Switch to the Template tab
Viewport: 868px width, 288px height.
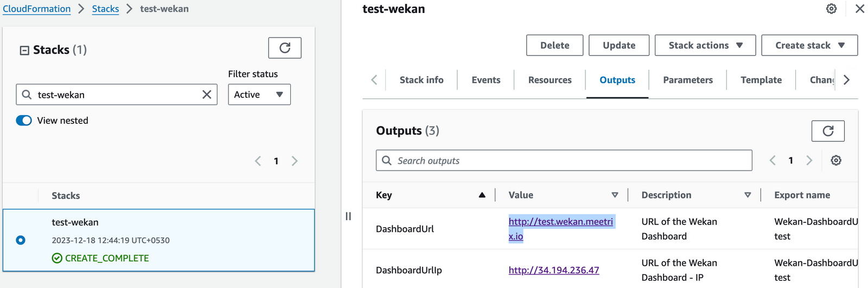(x=761, y=80)
